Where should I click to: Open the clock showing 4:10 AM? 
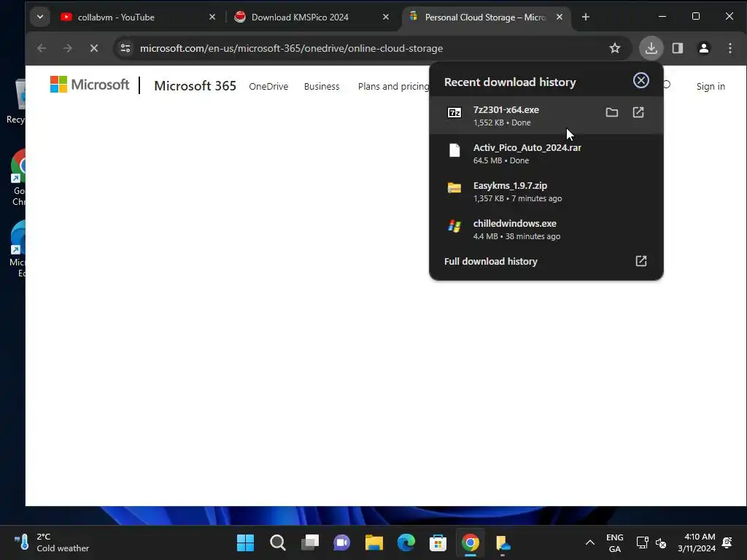pos(697,542)
